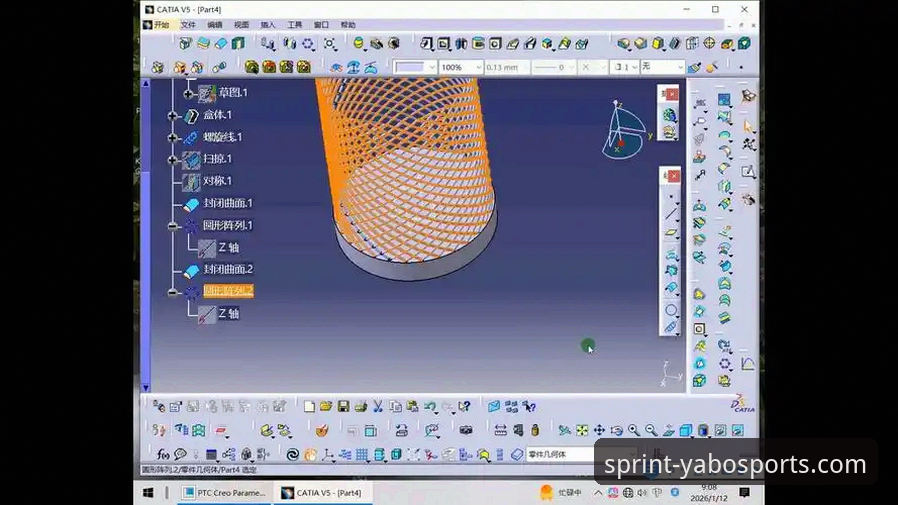Click the spiral icon in the bottom toolbar

tap(293, 454)
